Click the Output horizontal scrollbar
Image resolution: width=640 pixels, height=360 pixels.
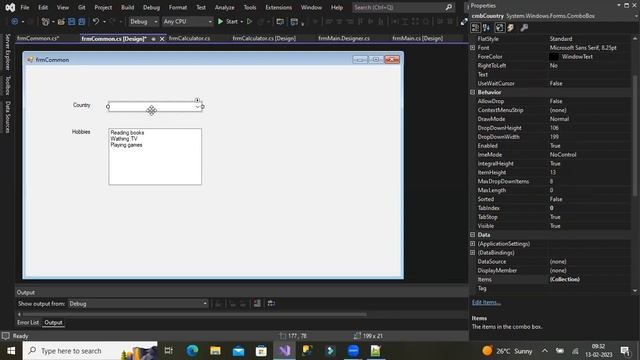(194, 314)
